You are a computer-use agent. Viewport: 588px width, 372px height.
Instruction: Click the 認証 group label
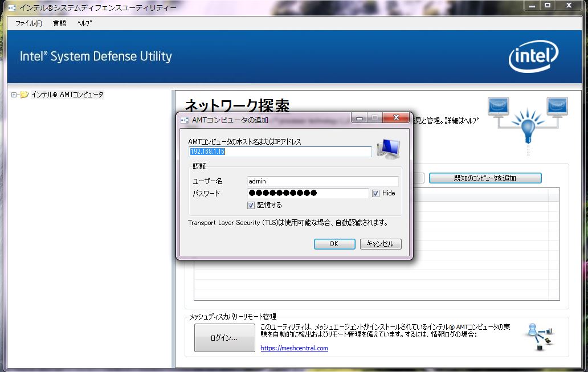click(199, 166)
